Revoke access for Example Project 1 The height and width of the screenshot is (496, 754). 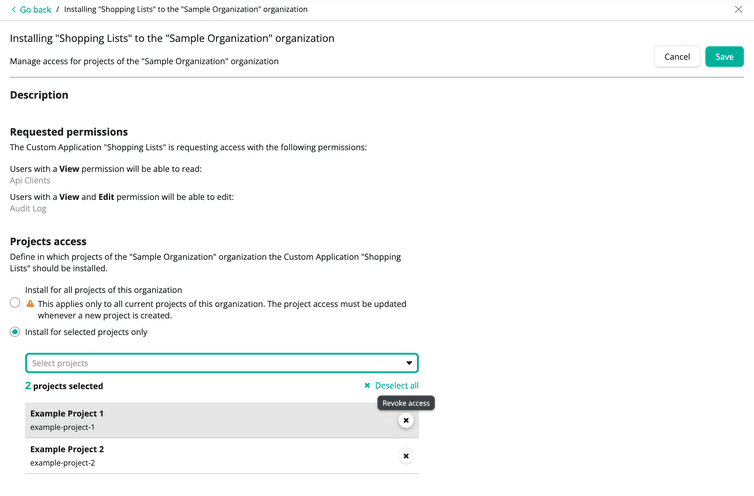[x=405, y=421]
